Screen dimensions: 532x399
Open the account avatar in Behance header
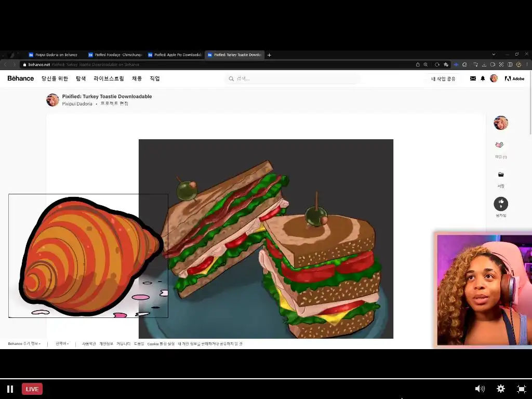(494, 78)
